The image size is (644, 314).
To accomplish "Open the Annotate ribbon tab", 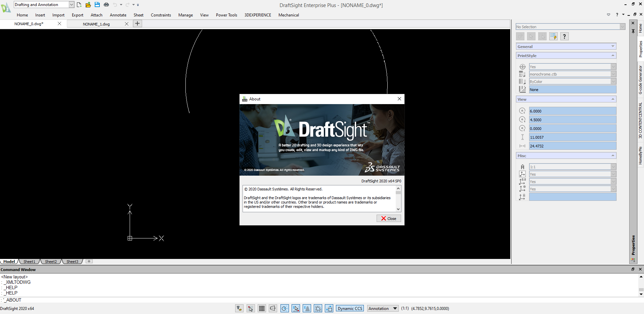I will click(118, 15).
